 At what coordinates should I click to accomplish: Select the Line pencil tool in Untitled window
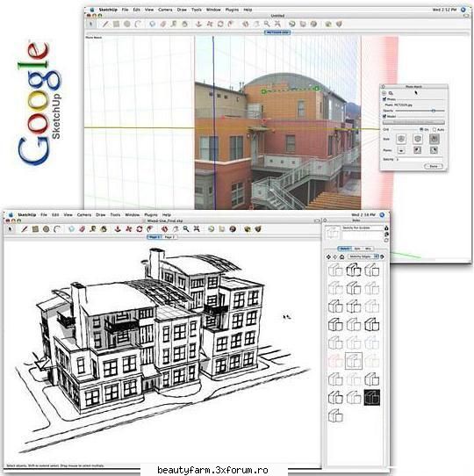pyautogui.click(x=105, y=24)
